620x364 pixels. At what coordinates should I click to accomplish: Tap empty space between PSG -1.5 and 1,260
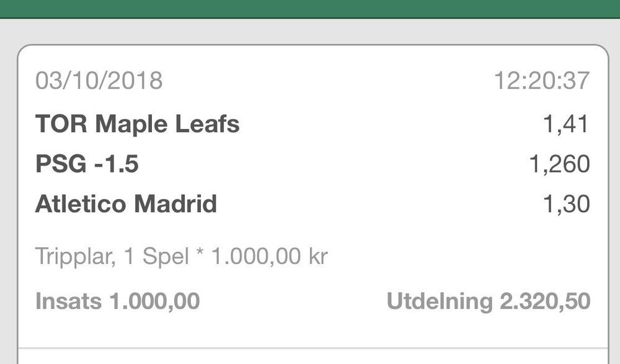point(329,164)
